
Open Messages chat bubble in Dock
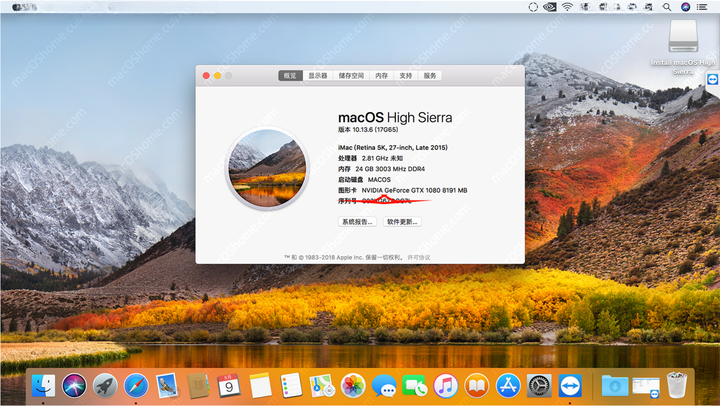coord(384,385)
